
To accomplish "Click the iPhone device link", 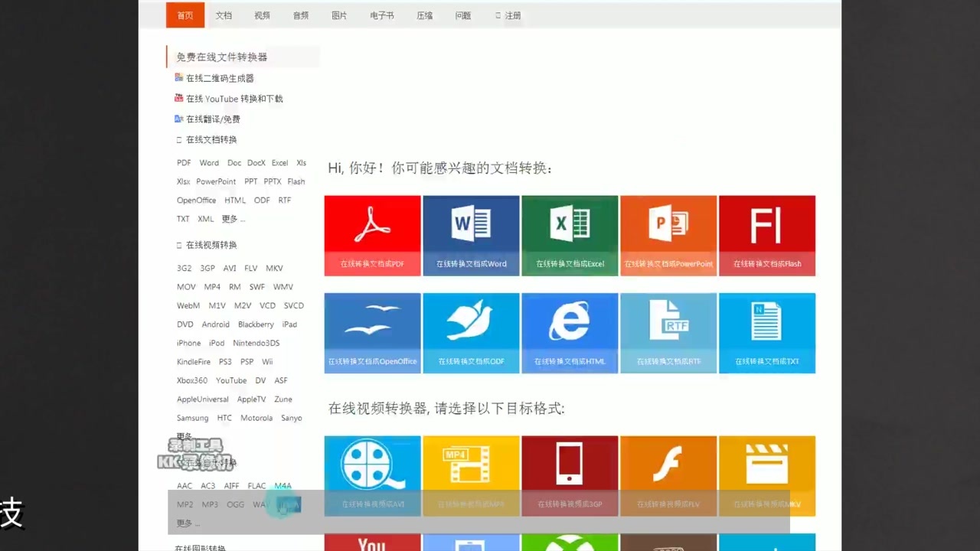I will point(188,343).
